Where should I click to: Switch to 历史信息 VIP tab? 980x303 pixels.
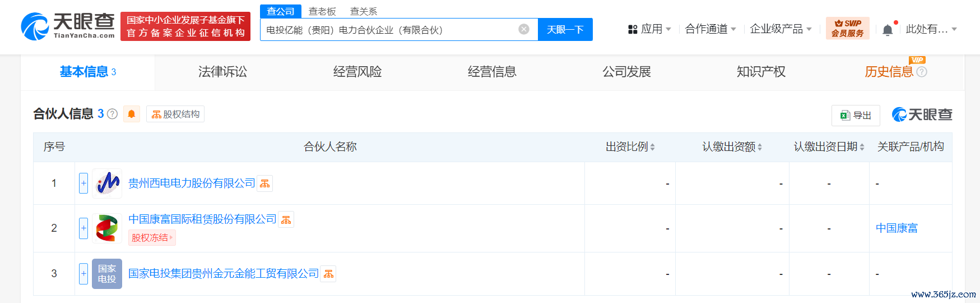(x=889, y=72)
